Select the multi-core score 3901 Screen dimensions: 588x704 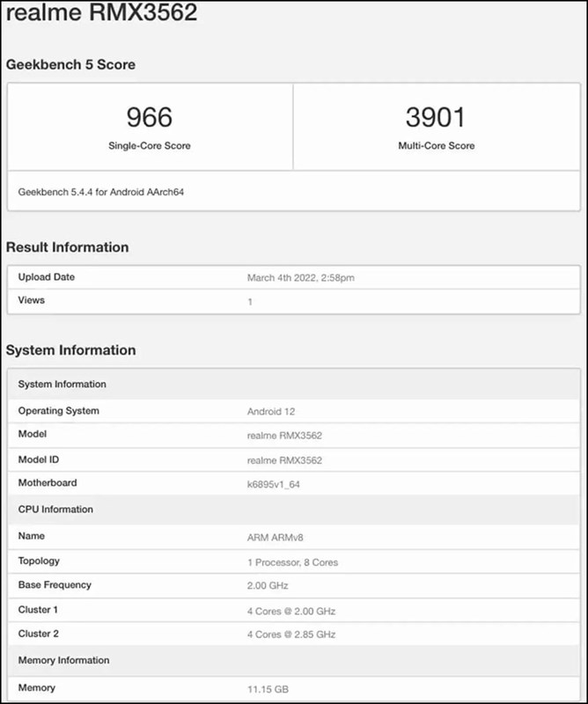coord(435,117)
